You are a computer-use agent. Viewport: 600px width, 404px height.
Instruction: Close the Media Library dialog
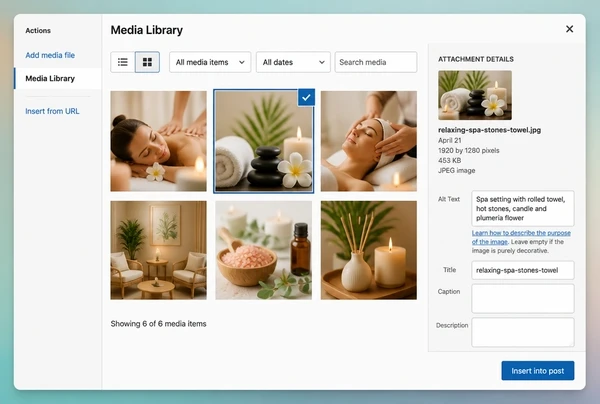pos(569,29)
